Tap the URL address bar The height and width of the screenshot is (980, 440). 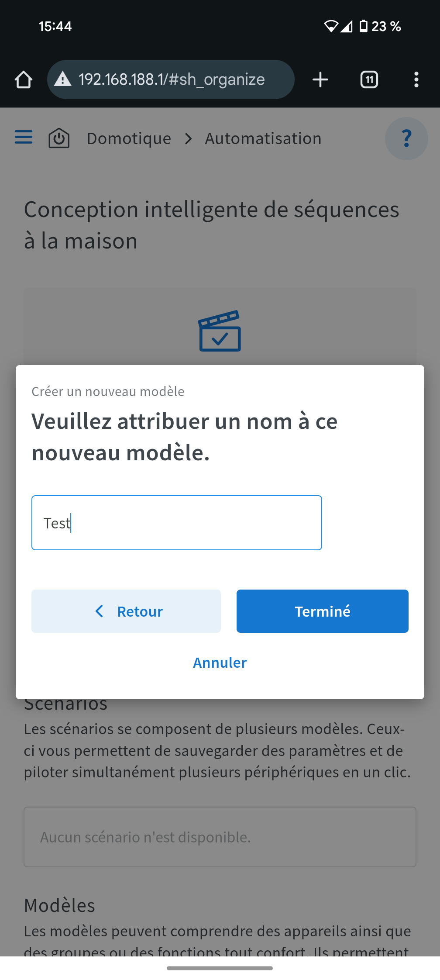[171, 79]
